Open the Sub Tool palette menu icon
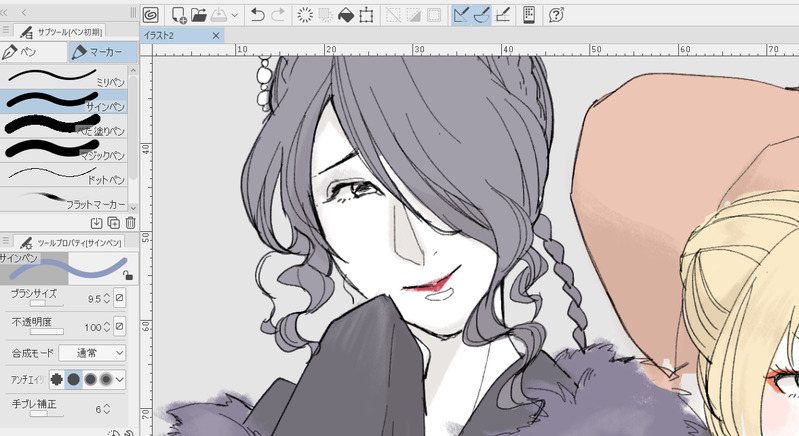Image resolution: width=799 pixels, height=436 pixels. [x=6, y=31]
